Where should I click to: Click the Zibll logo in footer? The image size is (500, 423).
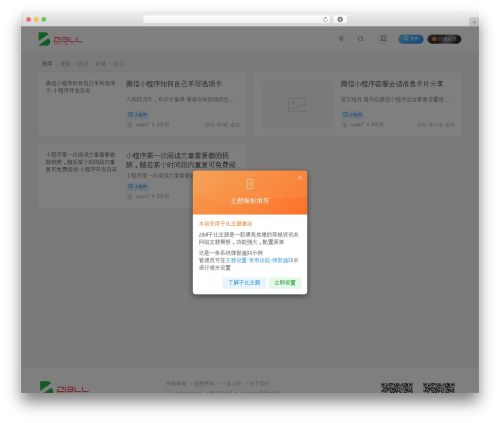click(x=64, y=387)
